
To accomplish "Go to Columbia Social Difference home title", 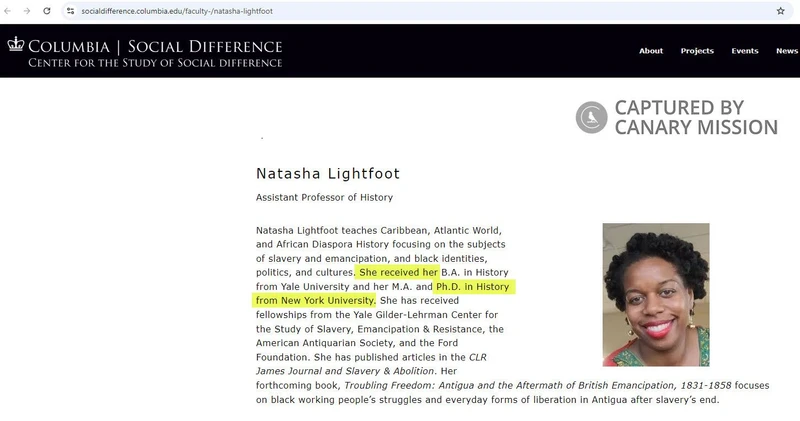I will point(155,46).
